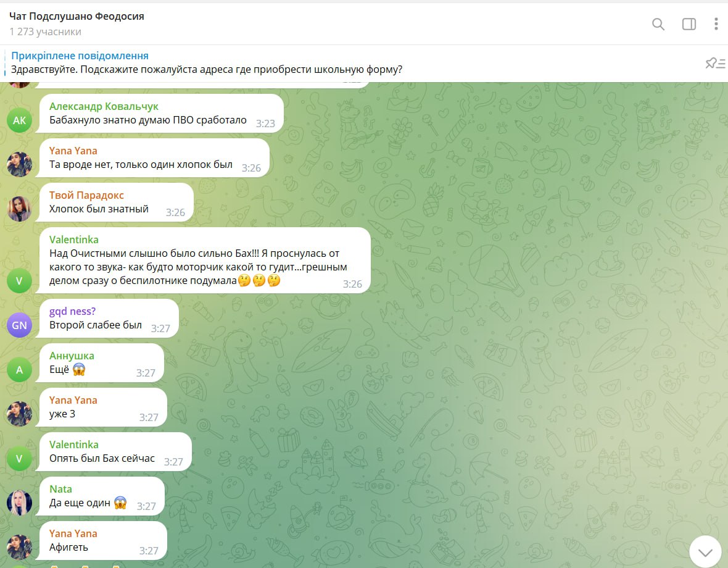Screen dimensions: 728x568
Task: Open Yana Yana avatar next to Афигеть
Action: [20, 547]
